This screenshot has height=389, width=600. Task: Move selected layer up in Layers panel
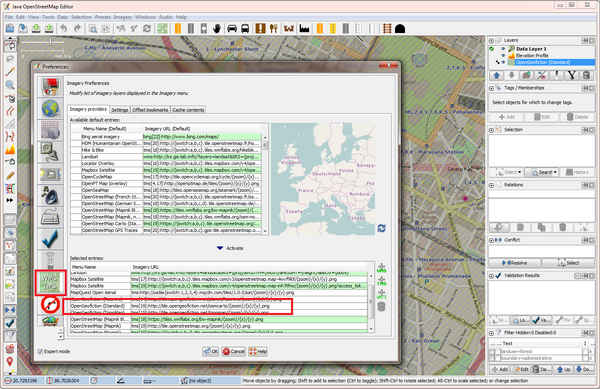tap(496, 75)
